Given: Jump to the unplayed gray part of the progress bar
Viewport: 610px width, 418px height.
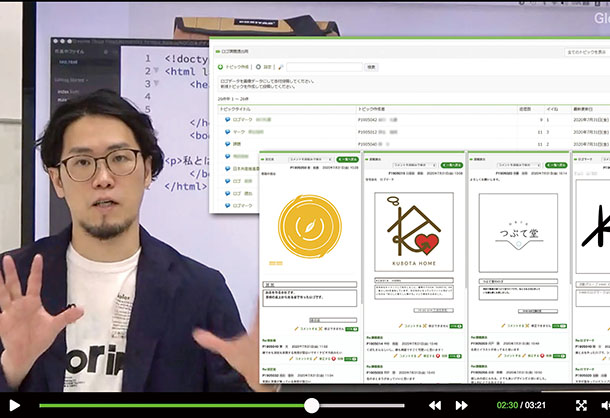Looking at the screenshot, I should (x=362, y=406).
